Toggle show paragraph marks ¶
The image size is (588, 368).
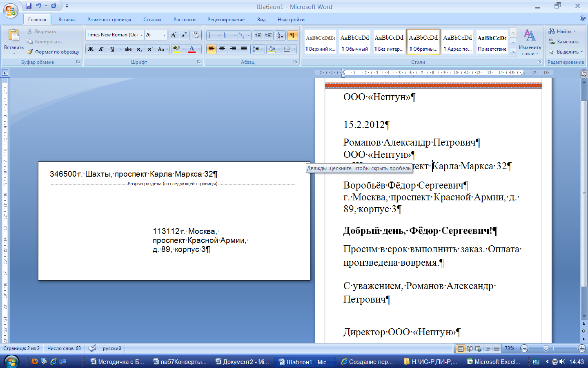tap(292, 35)
